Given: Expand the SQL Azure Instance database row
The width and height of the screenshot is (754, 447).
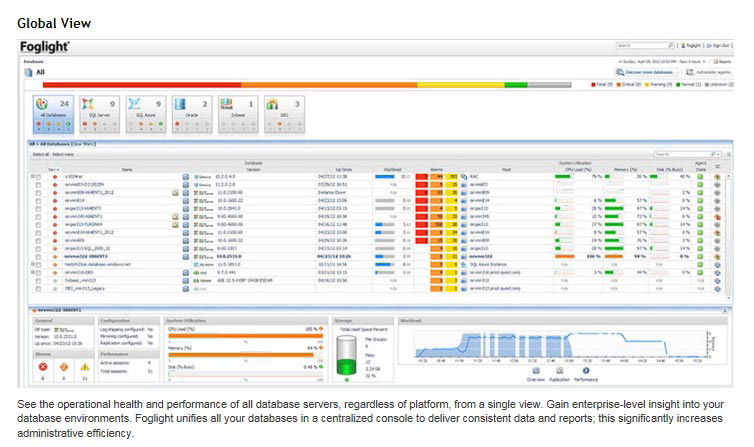Looking at the screenshot, I should 33,265.
